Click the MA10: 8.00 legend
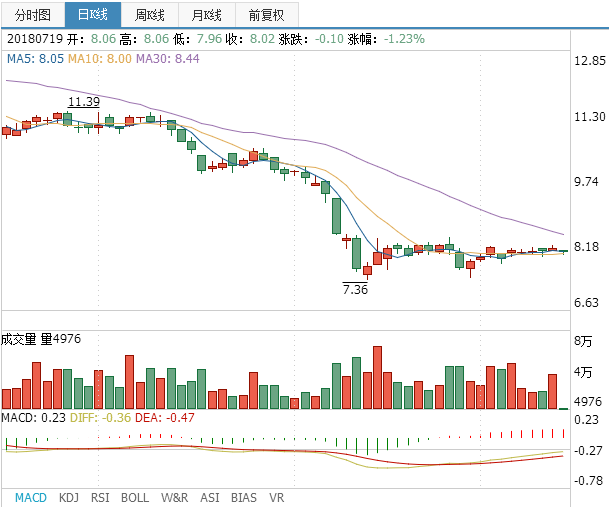Image resolution: width=609 pixels, height=507 pixels. pos(100,59)
